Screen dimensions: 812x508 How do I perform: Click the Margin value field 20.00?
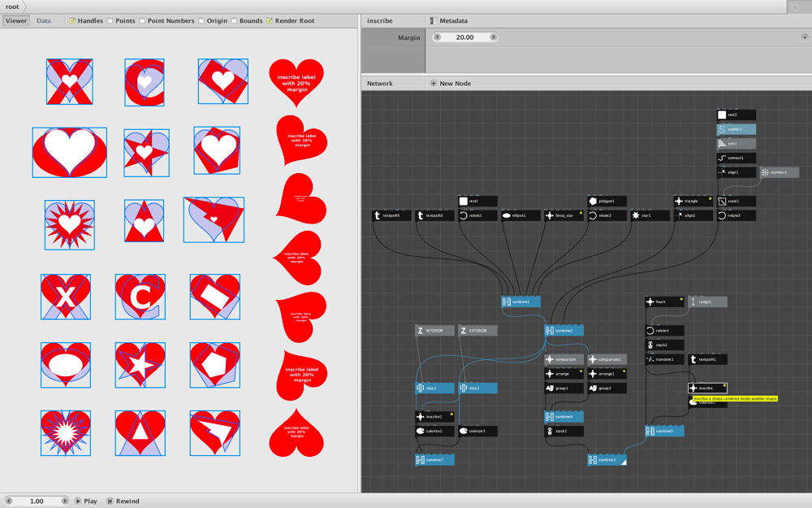(465, 37)
